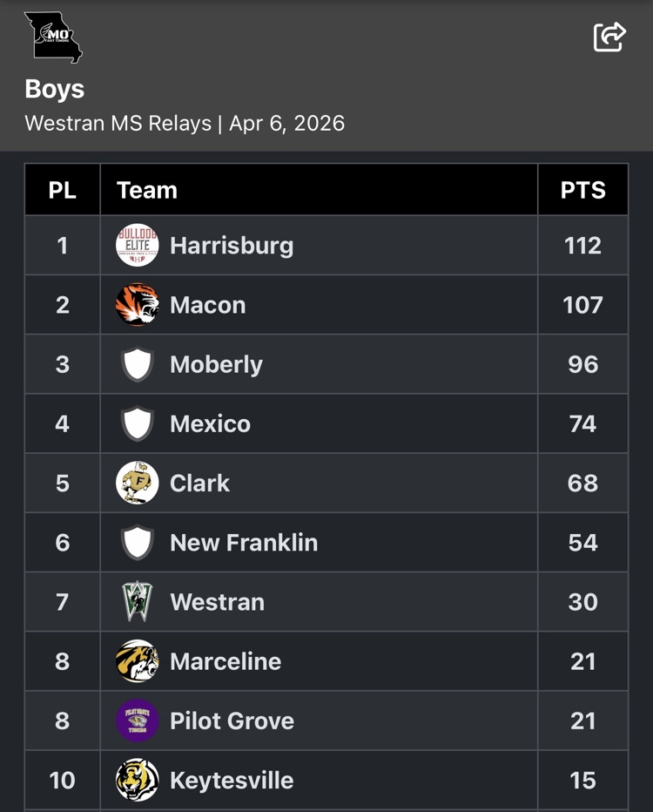This screenshot has height=812, width=653.
Task: Tap the purple Pilot Grove logo
Action: click(138, 721)
